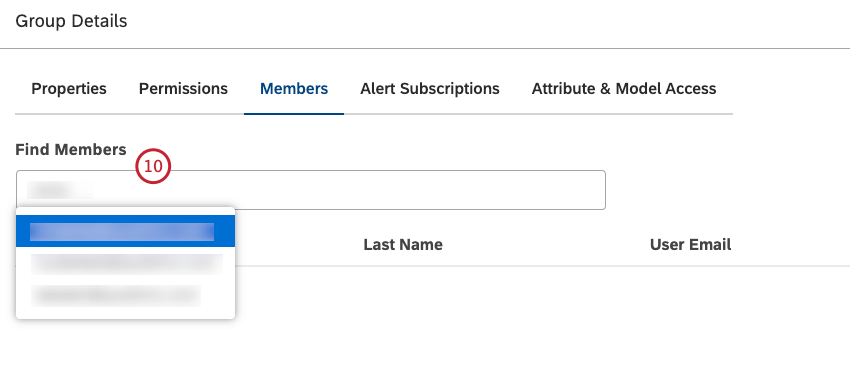Viewport: 850px width, 386px height.
Task: Choose the highlighted blue suggestion
Action: click(125, 231)
